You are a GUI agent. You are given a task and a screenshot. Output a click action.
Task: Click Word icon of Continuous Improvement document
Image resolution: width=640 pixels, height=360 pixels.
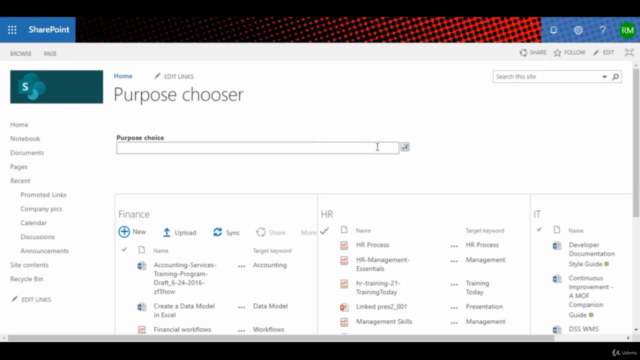pos(557,279)
